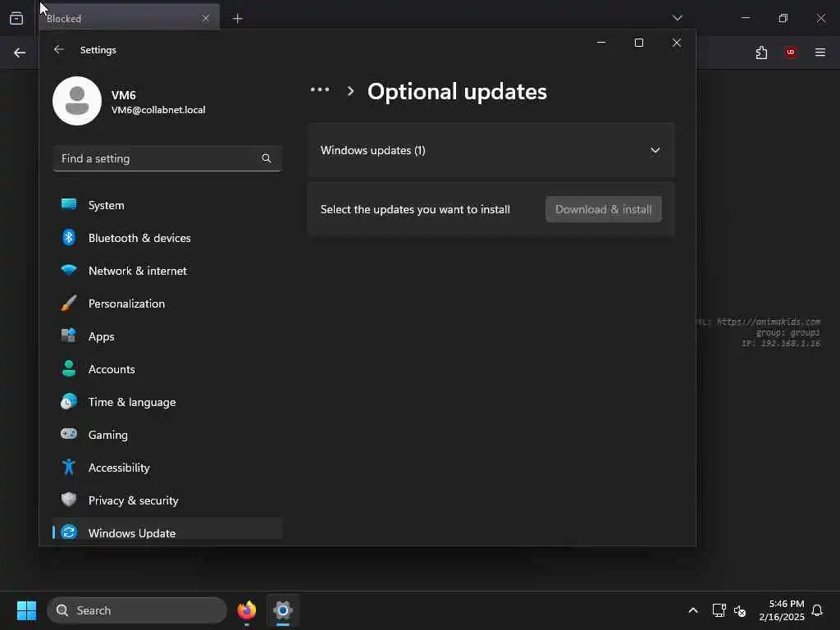Open the System settings category
Screen dimensions: 840x630
click(x=167, y=205)
